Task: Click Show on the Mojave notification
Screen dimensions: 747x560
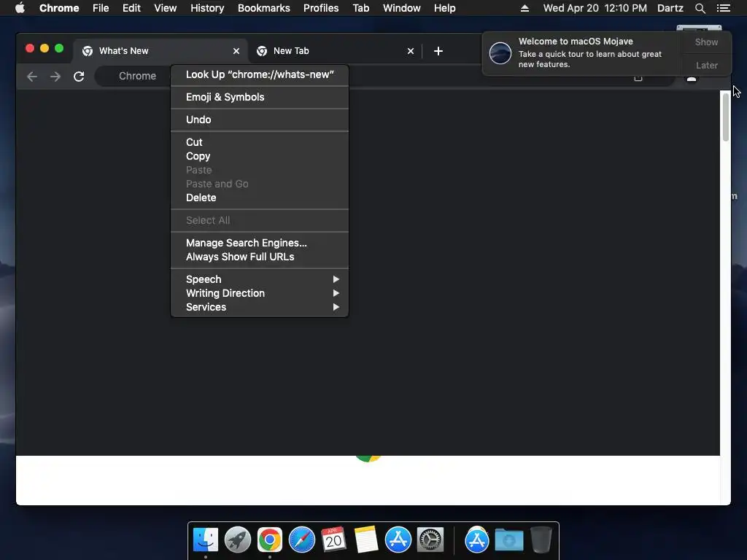Action: pyautogui.click(x=706, y=42)
